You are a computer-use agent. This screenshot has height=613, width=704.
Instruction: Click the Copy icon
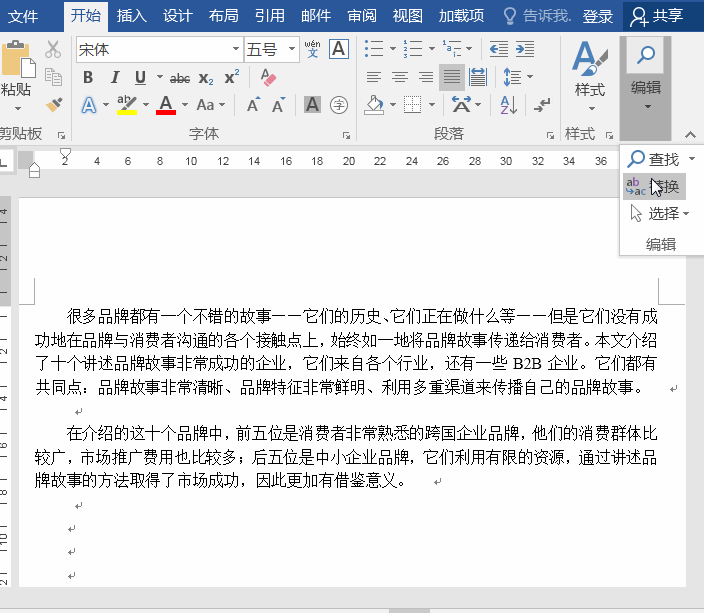click(53, 77)
